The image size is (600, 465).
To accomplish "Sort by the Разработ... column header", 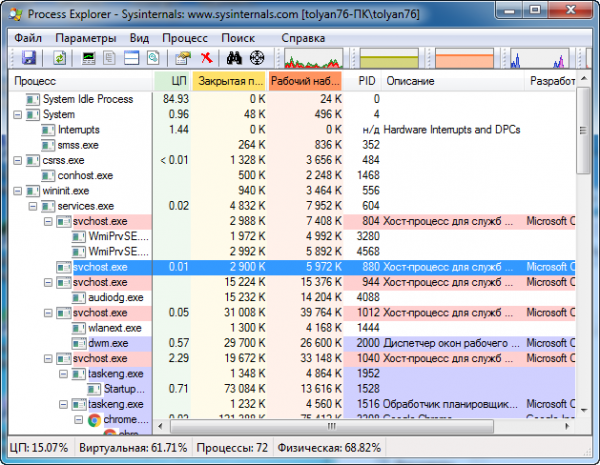I will pyautogui.click(x=550, y=81).
